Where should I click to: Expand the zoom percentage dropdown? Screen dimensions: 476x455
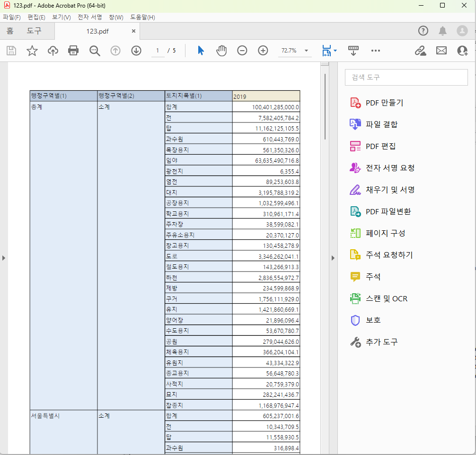pos(306,51)
